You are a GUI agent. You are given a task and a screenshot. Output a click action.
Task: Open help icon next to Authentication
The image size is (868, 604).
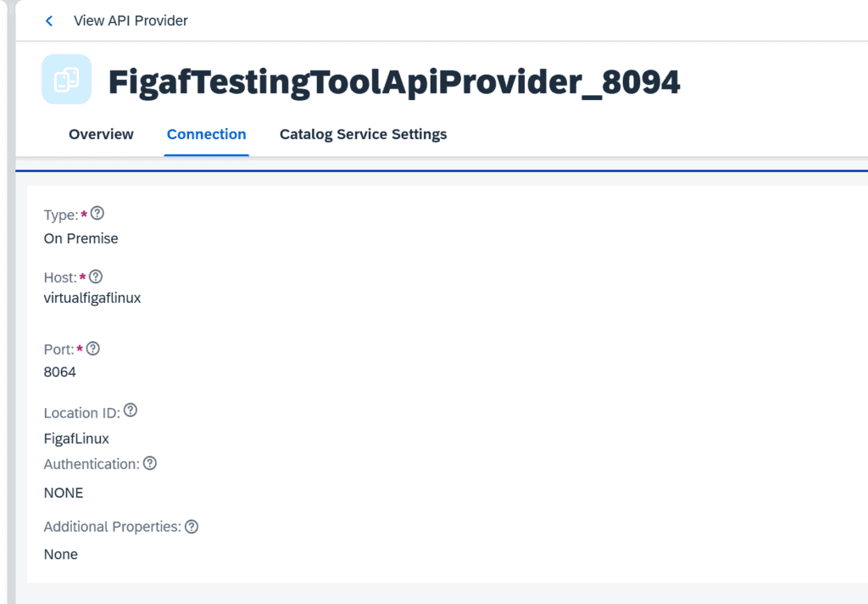150,463
